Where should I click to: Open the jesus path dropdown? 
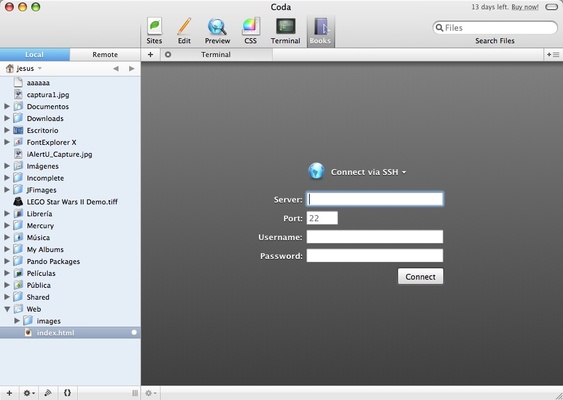pos(24,68)
